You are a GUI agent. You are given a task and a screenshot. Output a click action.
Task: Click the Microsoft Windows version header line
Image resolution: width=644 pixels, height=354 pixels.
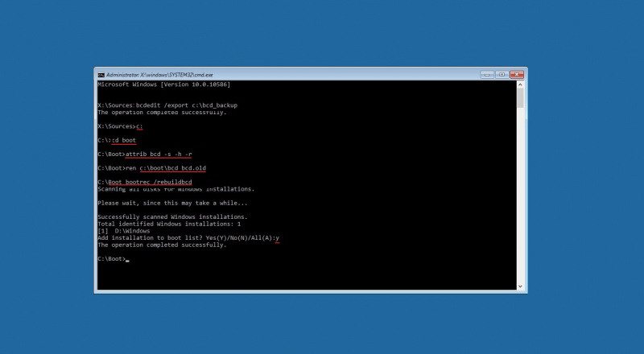[164, 84]
